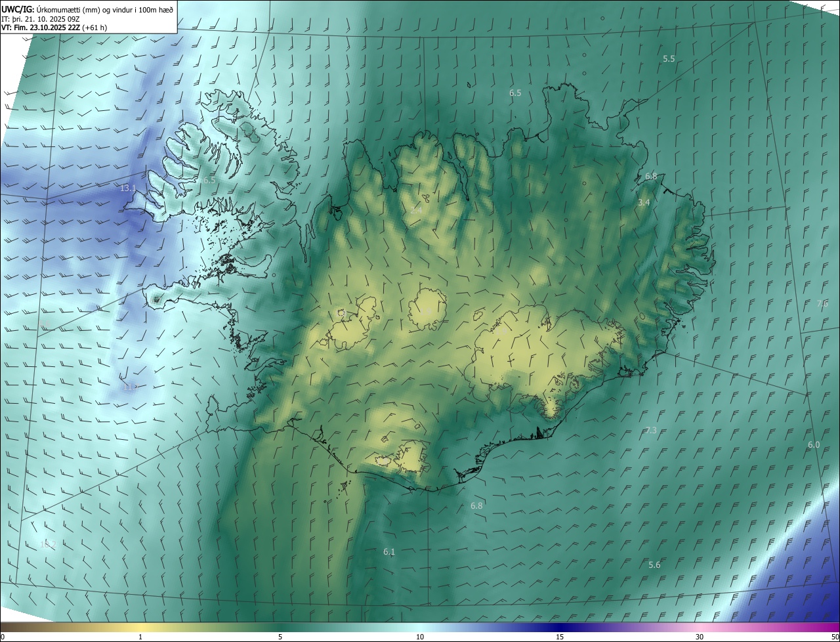Click the precipitation color scale bar
The width and height of the screenshot is (840, 642).
(420, 627)
